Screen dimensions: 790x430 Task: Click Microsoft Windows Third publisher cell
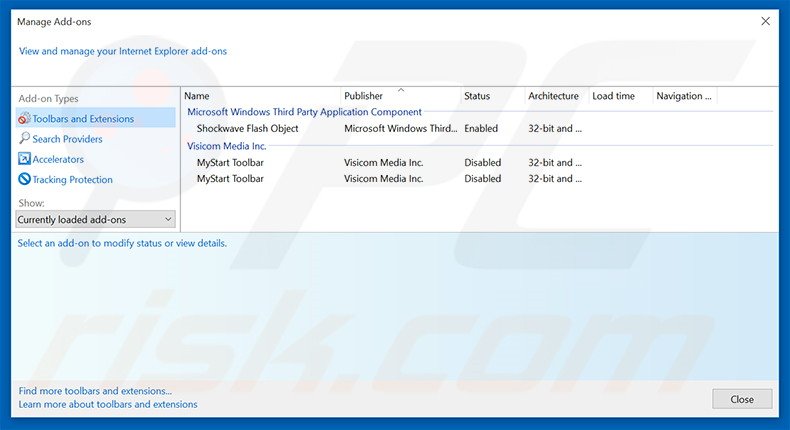(401, 129)
